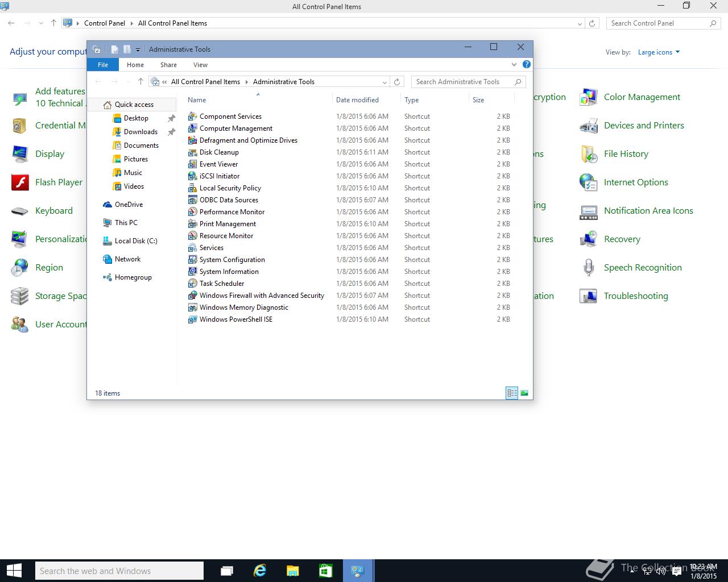Image resolution: width=728 pixels, height=582 pixels.
Task: Select the ODBC Data Sources icon
Action: [192, 199]
